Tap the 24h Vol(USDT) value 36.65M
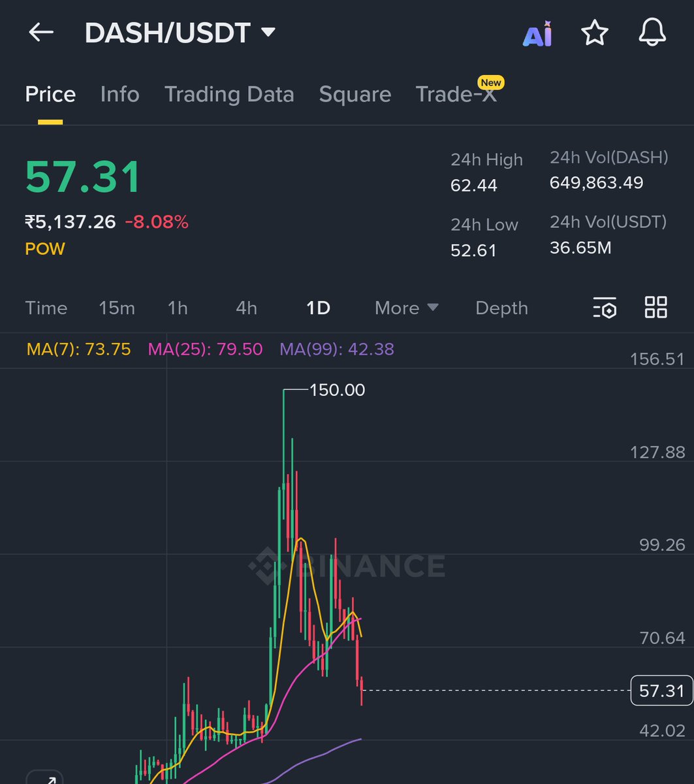 click(580, 248)
